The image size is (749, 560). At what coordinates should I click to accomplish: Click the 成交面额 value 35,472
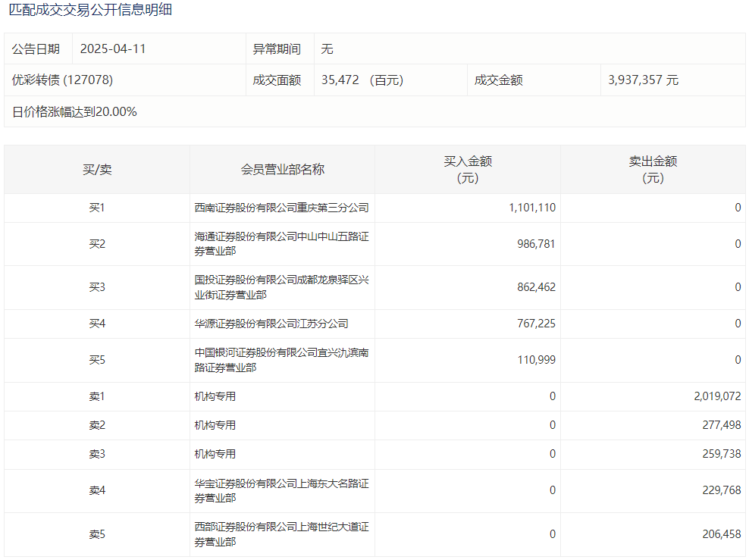click(x=340, y=80)
